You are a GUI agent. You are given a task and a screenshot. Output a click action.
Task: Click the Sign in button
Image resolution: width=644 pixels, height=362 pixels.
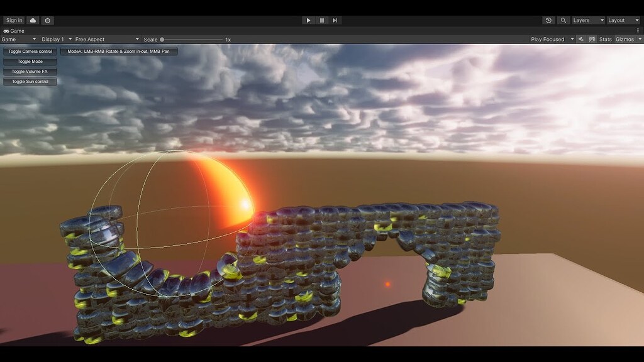(14, 19)
